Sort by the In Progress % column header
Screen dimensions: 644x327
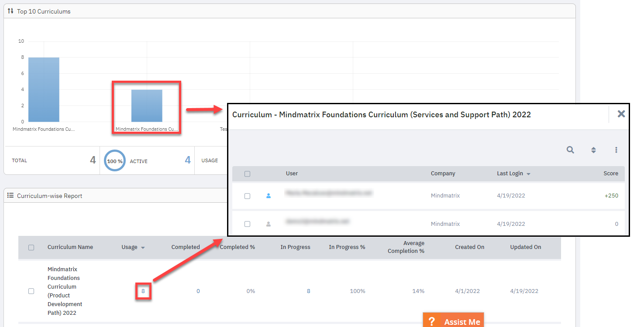click(347, 247)
